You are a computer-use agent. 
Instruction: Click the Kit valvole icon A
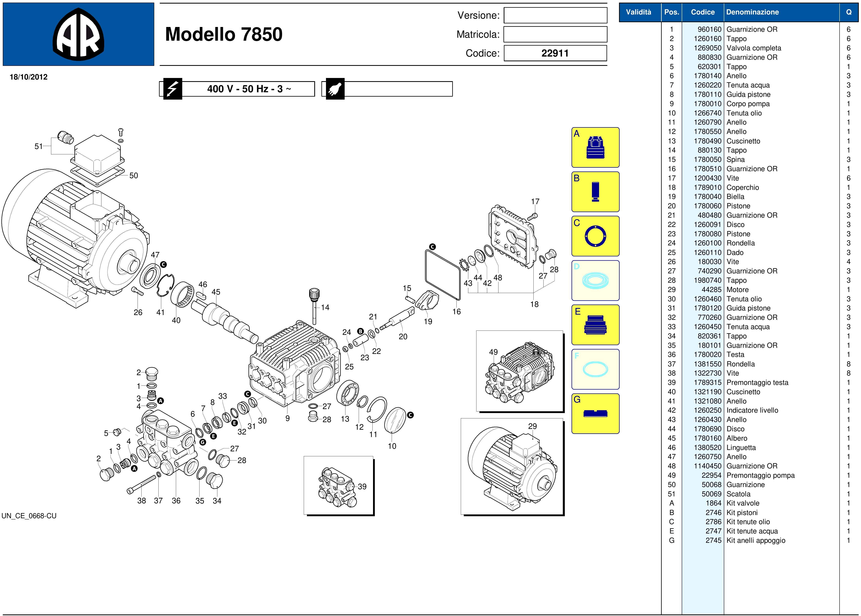[595, 148]
